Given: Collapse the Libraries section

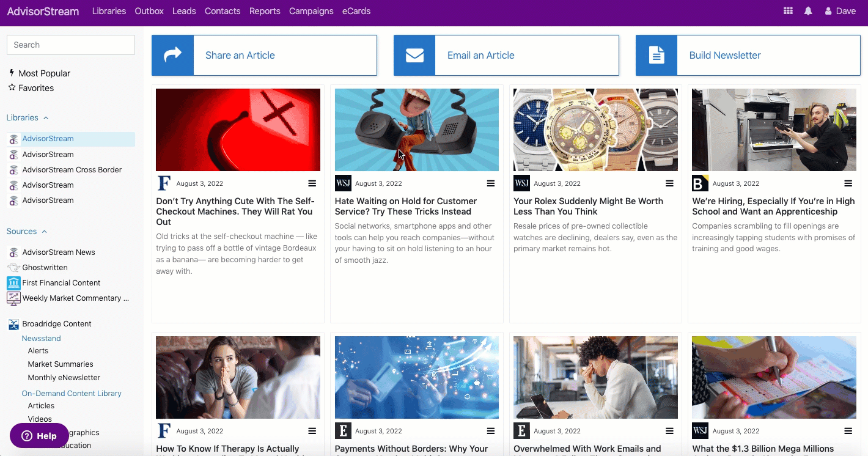Looking at the screenshot, I should point(28,117).
